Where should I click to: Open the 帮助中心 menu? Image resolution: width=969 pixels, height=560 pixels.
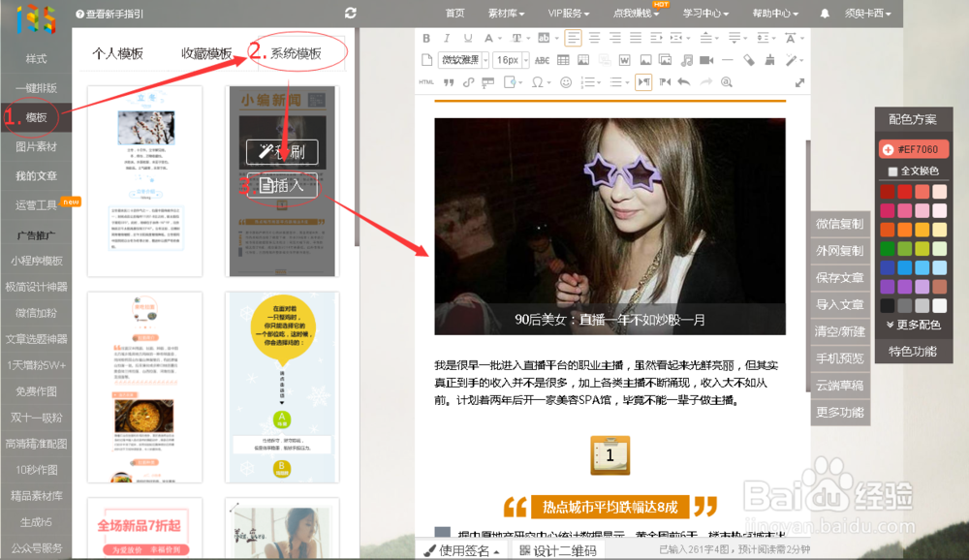tap(775, 13)
